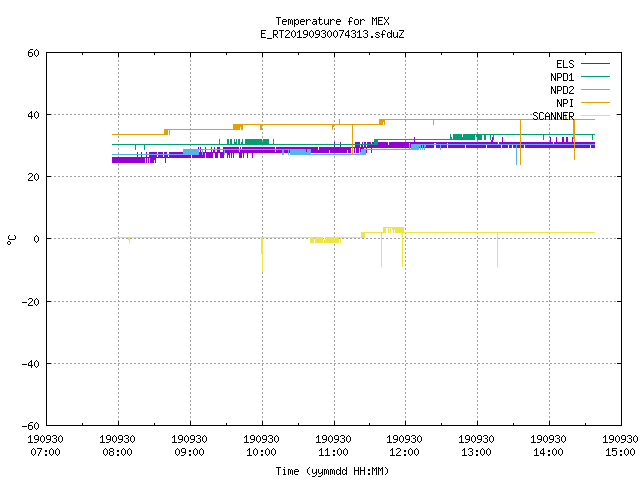Click the orange NPI downward spike after 11:00
Image resolution: width=640 pixels, height=480 pixels.
353,140
